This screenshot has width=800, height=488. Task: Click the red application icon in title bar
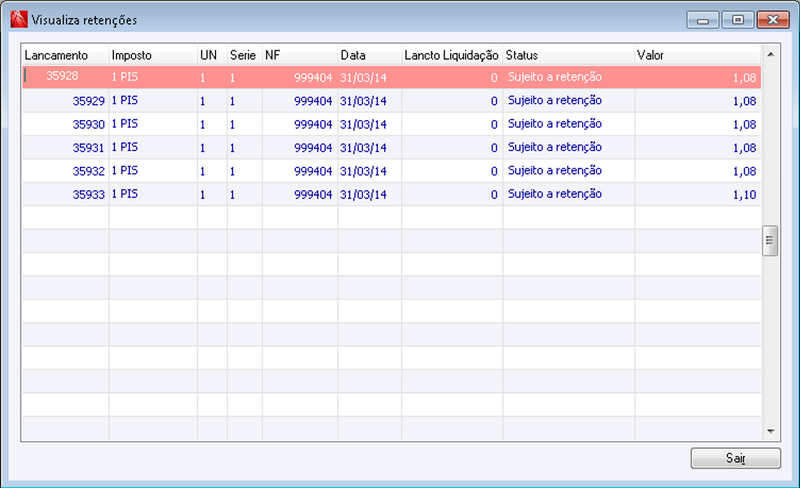(x=19, y=19)
